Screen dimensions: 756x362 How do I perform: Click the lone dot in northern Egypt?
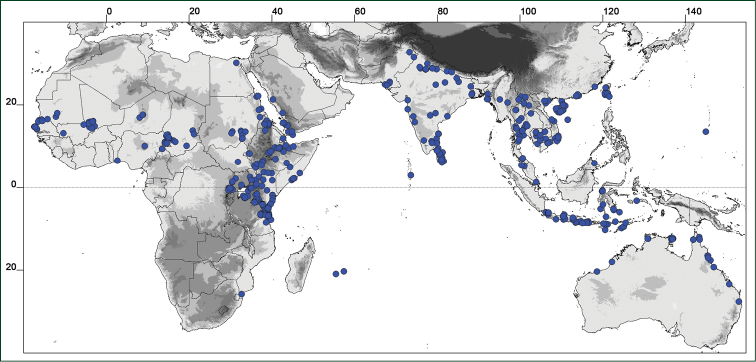tap(236, 63)
